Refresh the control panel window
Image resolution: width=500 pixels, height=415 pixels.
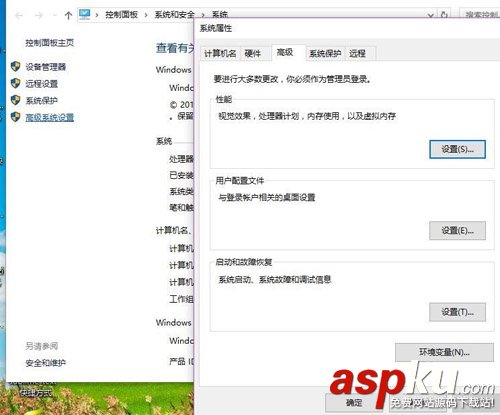(444, 15)
